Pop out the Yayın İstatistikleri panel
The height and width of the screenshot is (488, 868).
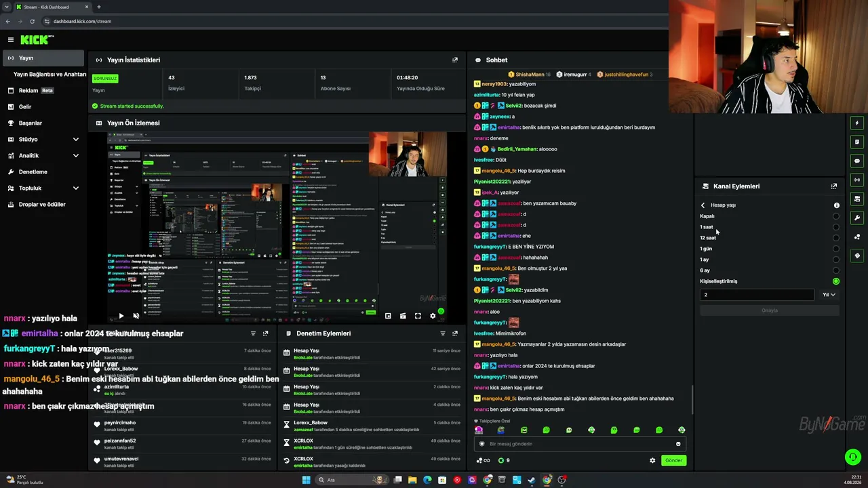click(455, 60)
